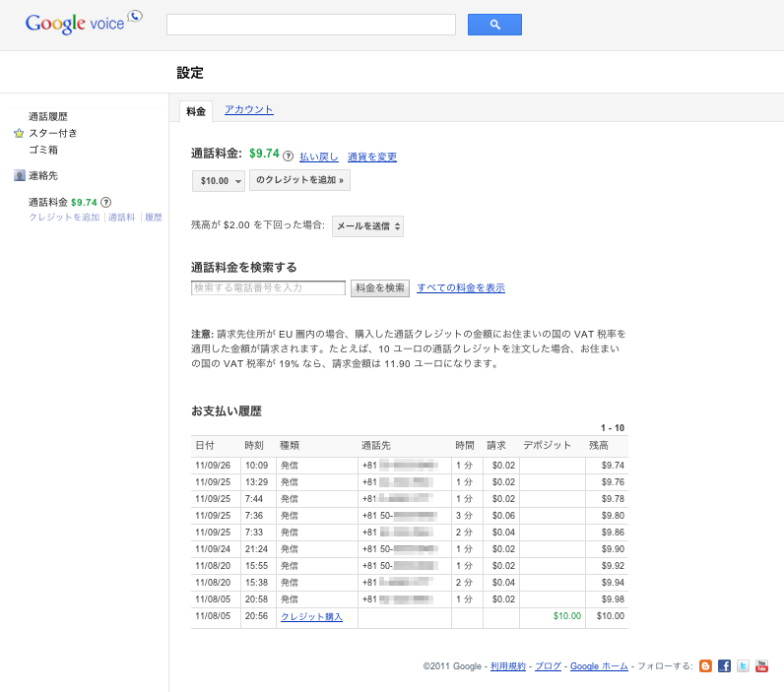Viewport: 784px width, 692px height.
Task: Select the 料金 tab
Action: [x=196, y=111]
